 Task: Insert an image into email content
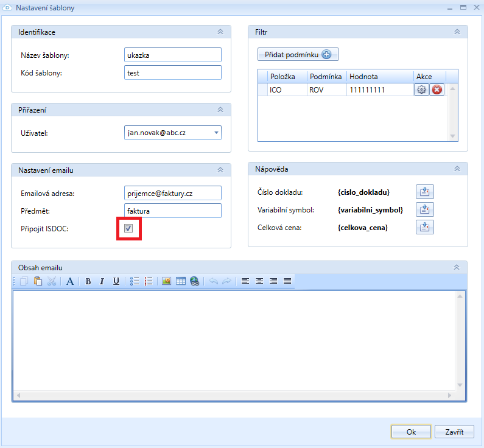(x=166, y=281)
